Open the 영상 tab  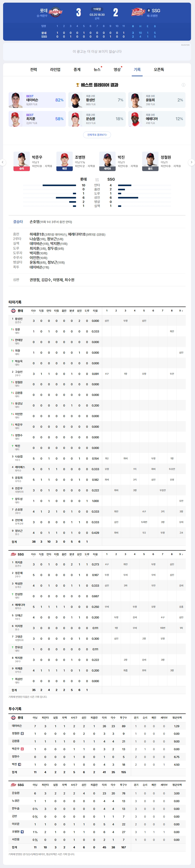[117, 69]
